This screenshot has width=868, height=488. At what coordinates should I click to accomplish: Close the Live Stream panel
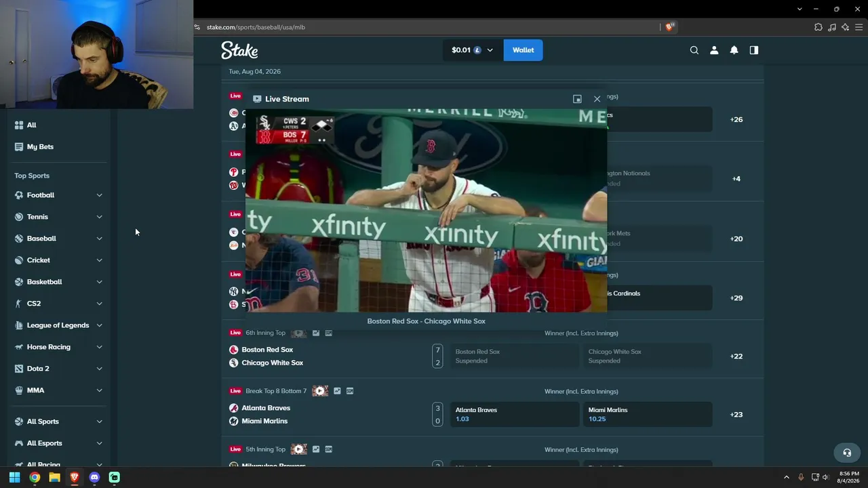pyautogui.click(x=597, y=99)
